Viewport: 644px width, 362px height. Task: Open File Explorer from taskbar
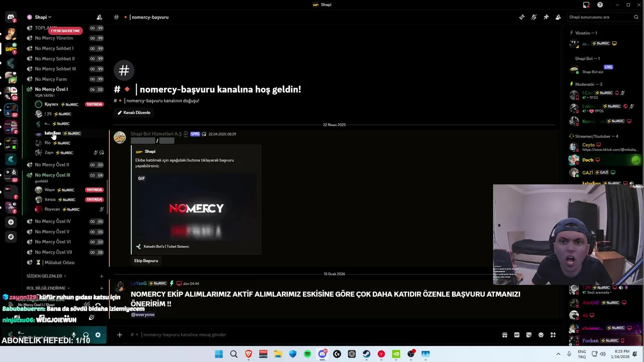pyautogui.click(x=278, y=354)
